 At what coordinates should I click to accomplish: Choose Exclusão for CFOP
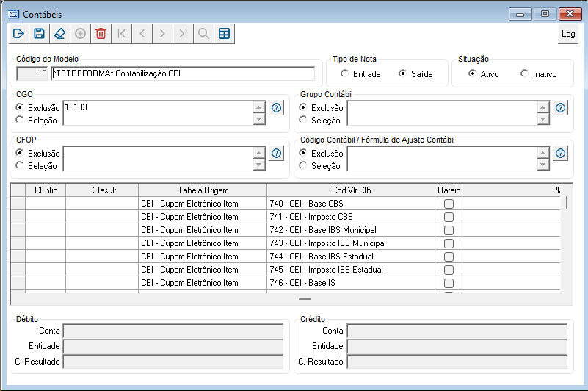click(x=37, y=154)
